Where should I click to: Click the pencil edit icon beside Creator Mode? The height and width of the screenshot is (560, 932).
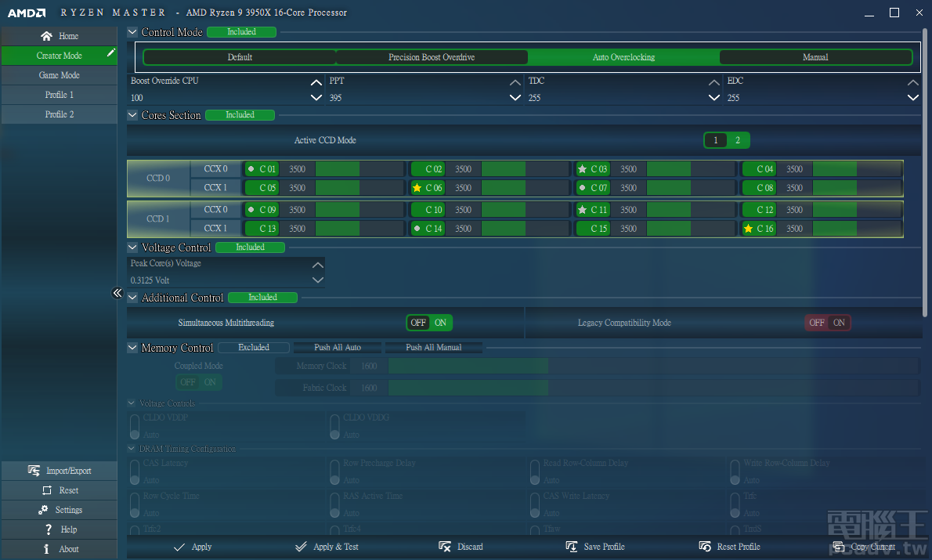click(111, 53)
